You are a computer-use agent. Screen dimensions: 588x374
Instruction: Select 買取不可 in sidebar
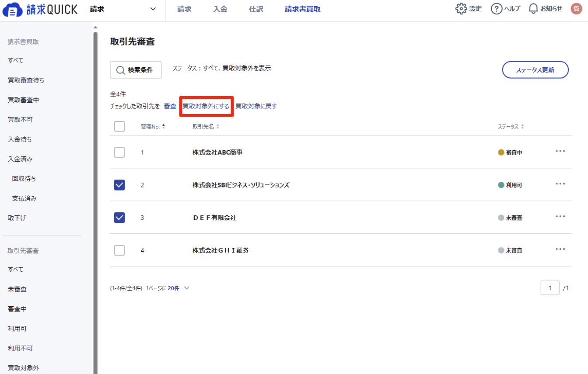21,120
